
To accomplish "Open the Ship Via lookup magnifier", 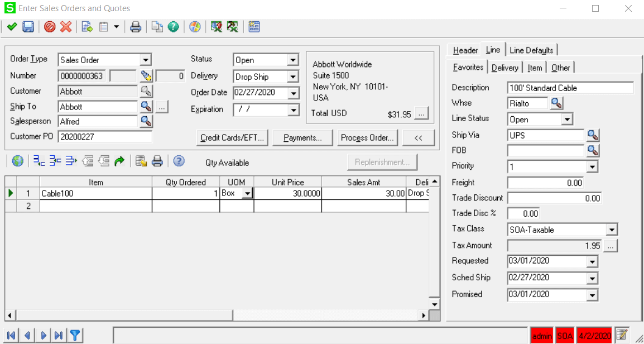I will (593, 135).
